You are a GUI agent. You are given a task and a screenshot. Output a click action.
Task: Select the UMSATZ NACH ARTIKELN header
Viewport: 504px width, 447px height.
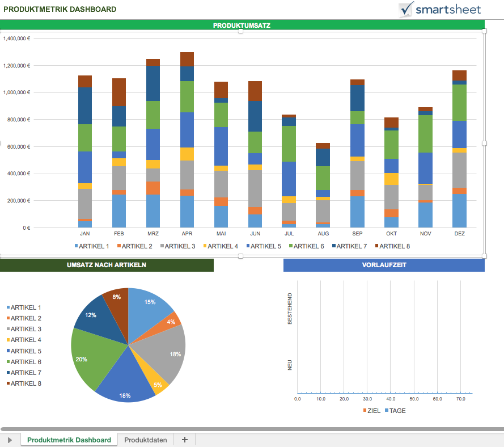click(107, 265)
